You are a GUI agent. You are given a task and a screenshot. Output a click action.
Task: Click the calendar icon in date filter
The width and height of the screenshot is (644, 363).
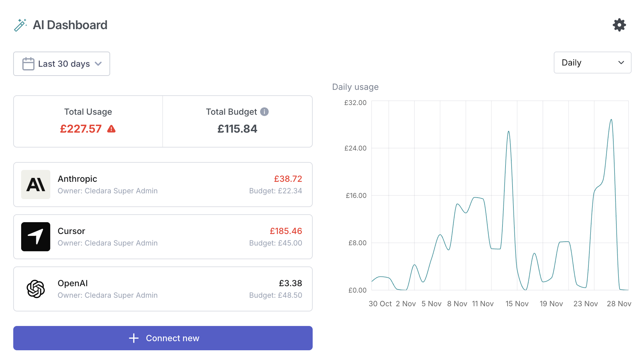pos(28,64)
